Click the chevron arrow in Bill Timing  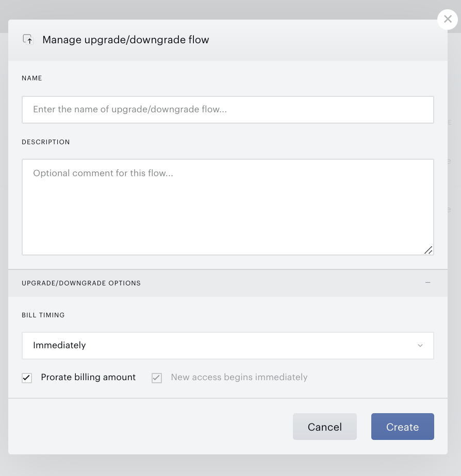[x=420, y=346]
